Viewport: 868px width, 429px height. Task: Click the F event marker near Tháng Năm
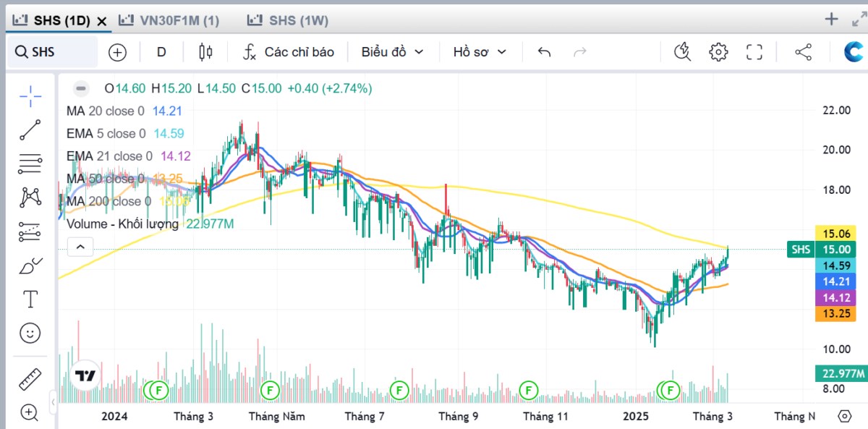tap(270, 391)
